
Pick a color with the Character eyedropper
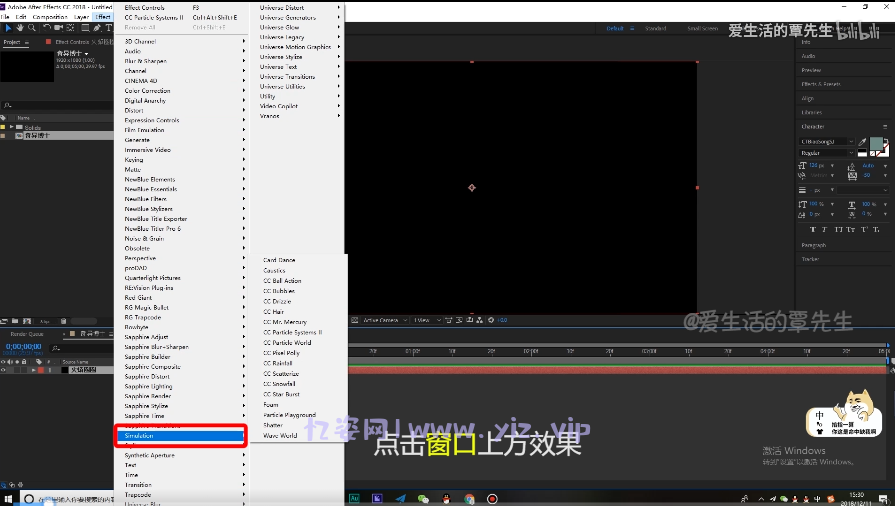[862, 141]
